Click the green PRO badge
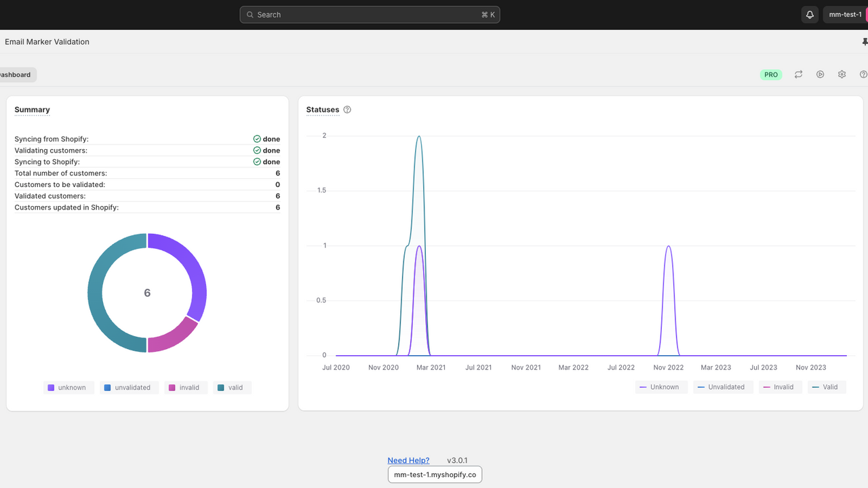Screen dimensions: 868x488 pyautogui.click(x=771, y=75)
